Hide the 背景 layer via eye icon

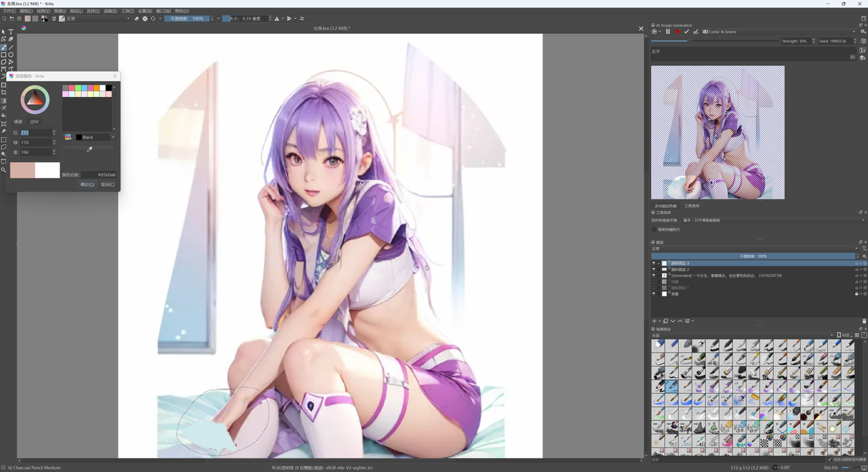(x=654, y=294)
